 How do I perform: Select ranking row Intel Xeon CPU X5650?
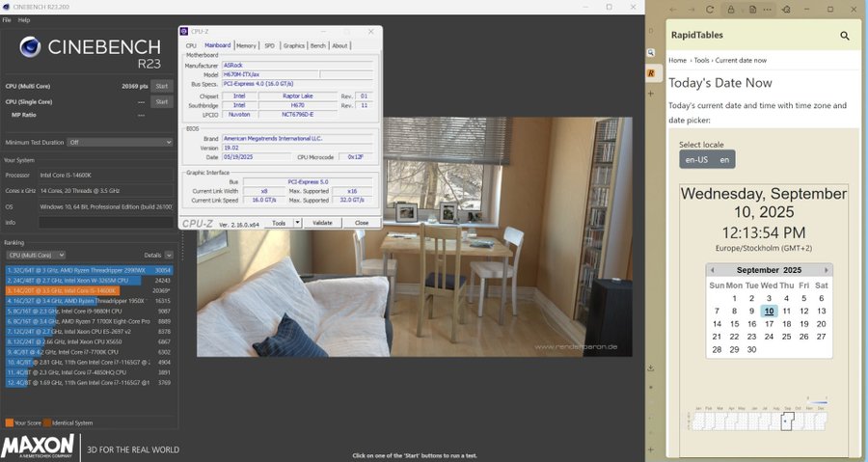[x=89, y=342]
